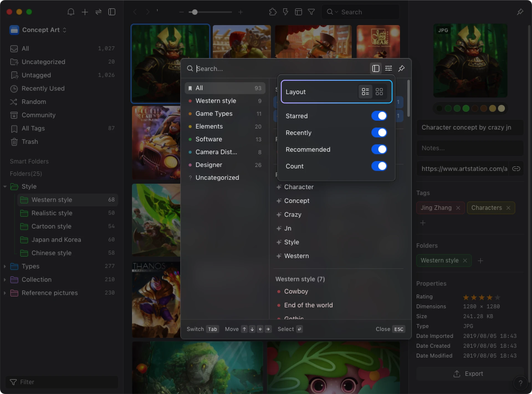
Task: Click the filter funnel icon in top toolbar
Action: pyautogui.click(x=311, y=12)
